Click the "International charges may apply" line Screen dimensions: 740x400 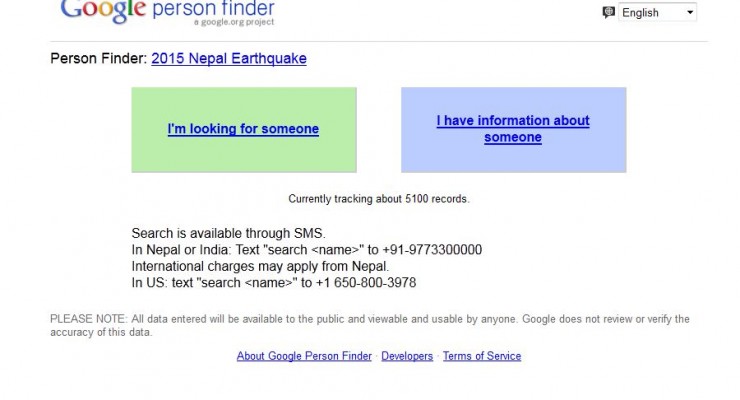(x=260, y=266)
